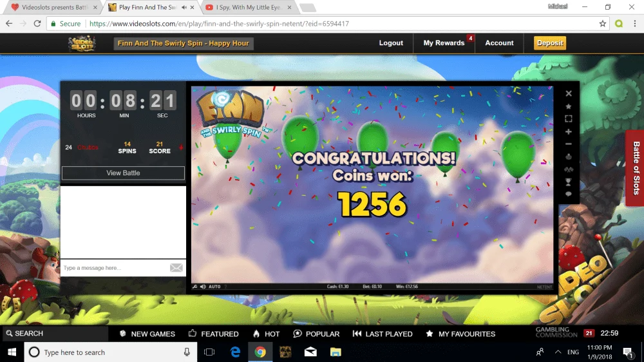Open HOT games category
The width and height of the screenshot is (644, 362).
pyautogui.click(x=266, y=334)
